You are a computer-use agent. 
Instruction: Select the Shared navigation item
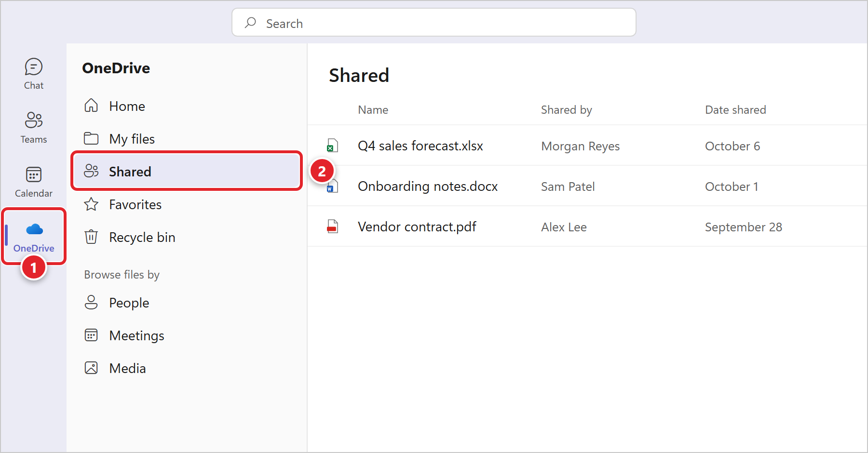point(187,171)
